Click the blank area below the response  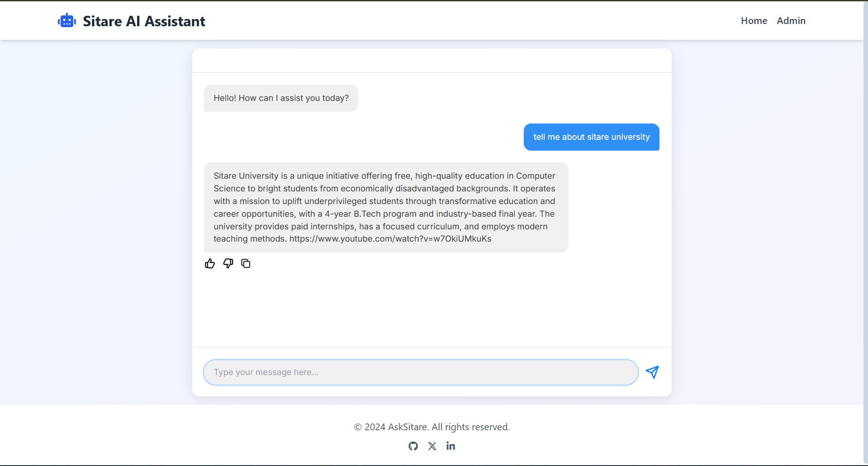click(432, 308)
